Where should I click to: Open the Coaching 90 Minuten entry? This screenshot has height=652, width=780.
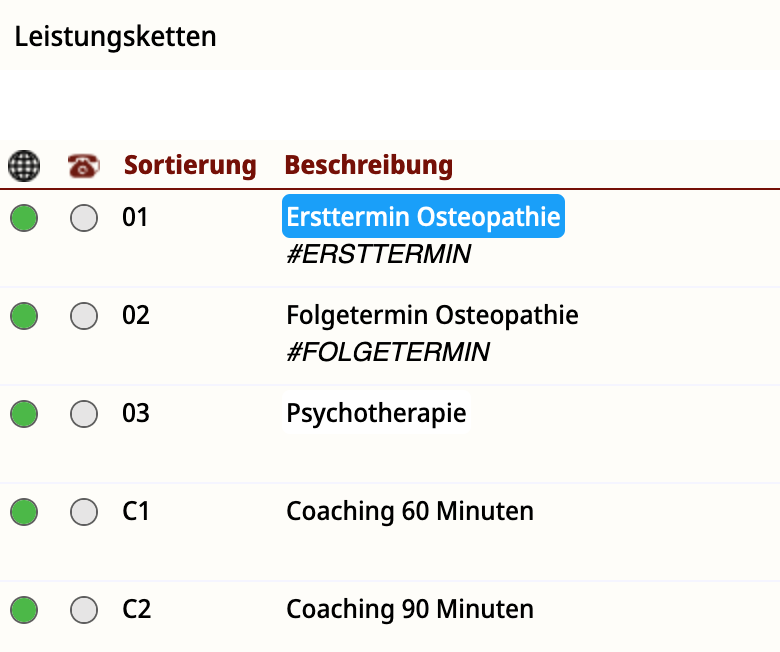pos(410,609)
